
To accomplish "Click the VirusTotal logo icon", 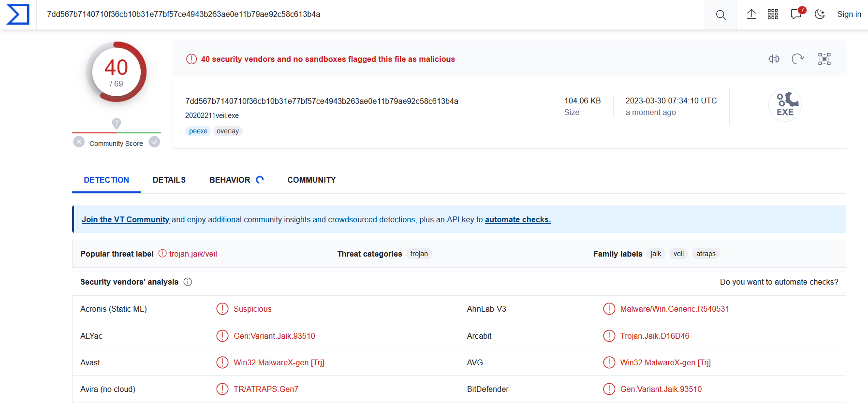I will pos(18,14).
